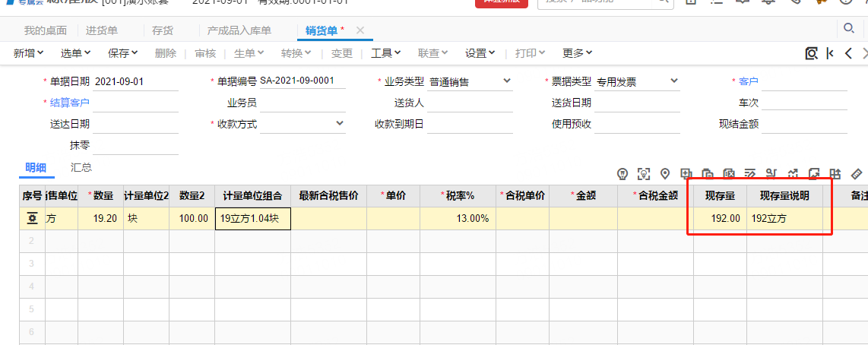Click the 数量 cell showing 19.20
The image size is (868, 345).
[101, 219]
